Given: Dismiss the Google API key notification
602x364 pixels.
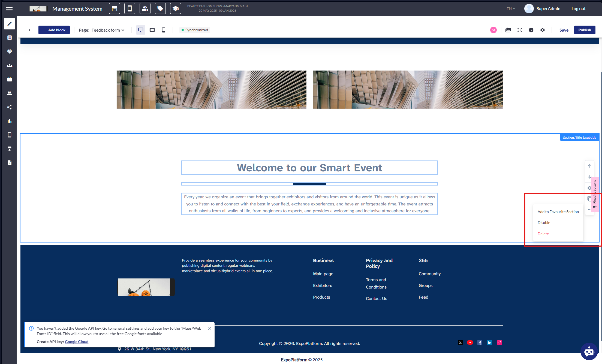Looking at the screenshot, I should tap(210, 328).
